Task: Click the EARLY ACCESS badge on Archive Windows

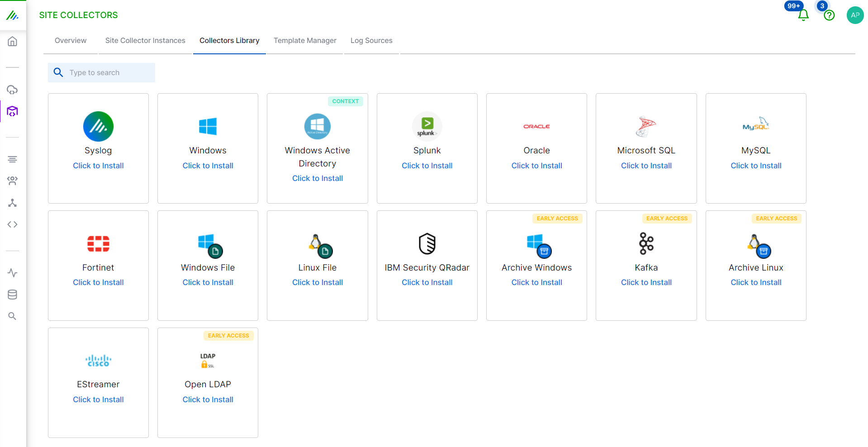Action: [x=557, y=219]
